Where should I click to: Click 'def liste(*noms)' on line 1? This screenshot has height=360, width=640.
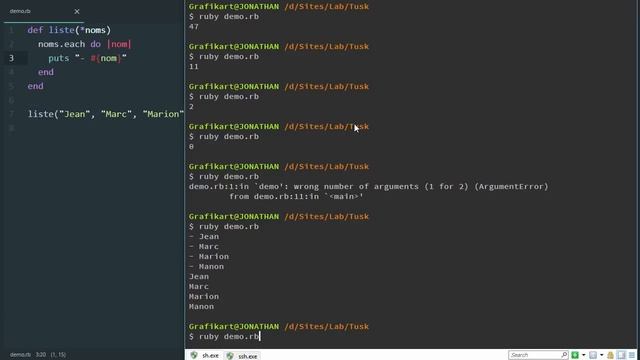point(69,30)
